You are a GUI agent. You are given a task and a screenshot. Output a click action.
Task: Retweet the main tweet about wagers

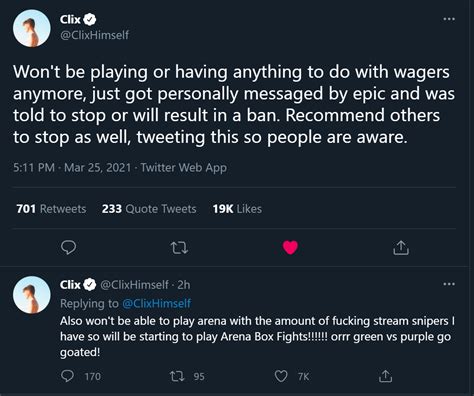(x=179, y=248)
